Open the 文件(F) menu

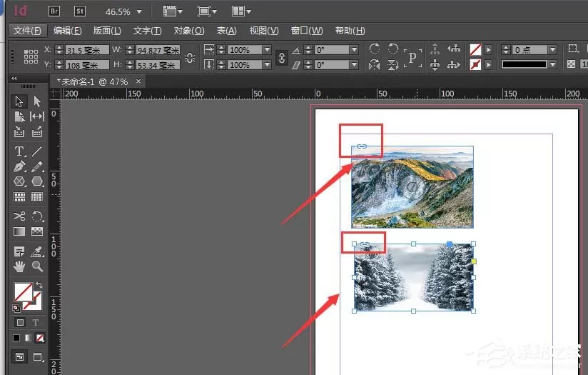tap(27, 31)
